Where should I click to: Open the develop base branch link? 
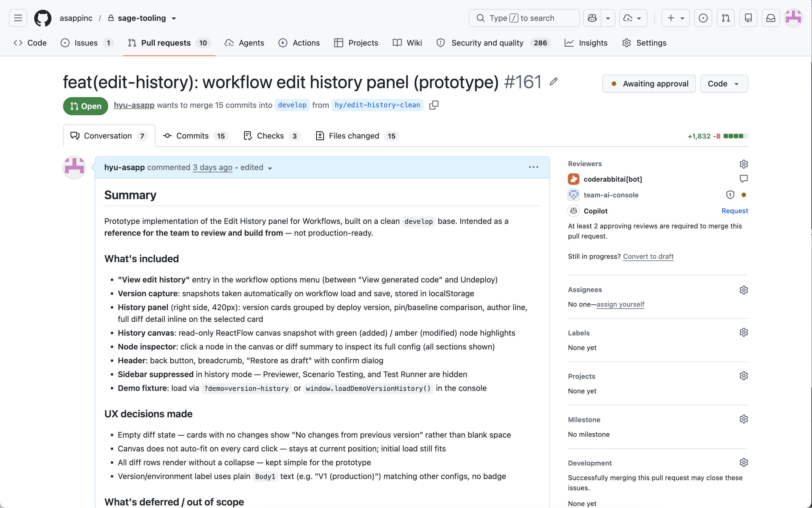tap(292, 105)
